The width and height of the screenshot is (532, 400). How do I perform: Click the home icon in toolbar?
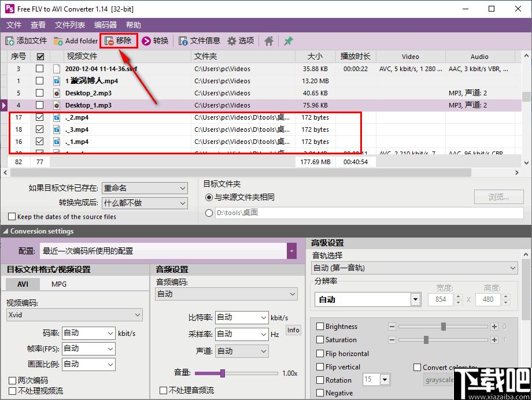(269, 41)
